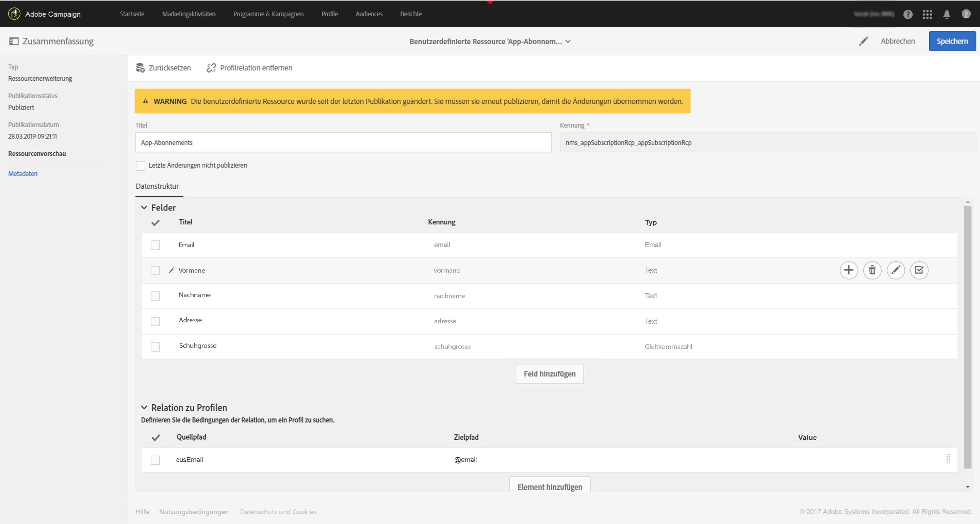Screen dimensions: 980x524
Task: Click the trash icon in Vorname row
Action: point(872,270)
